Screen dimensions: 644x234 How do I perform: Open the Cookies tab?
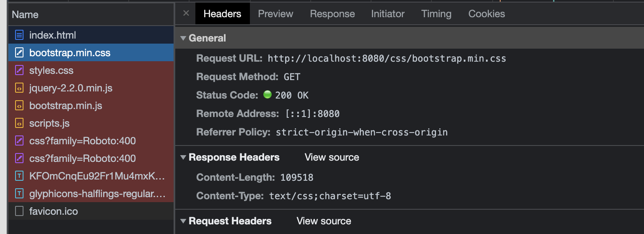486,14
